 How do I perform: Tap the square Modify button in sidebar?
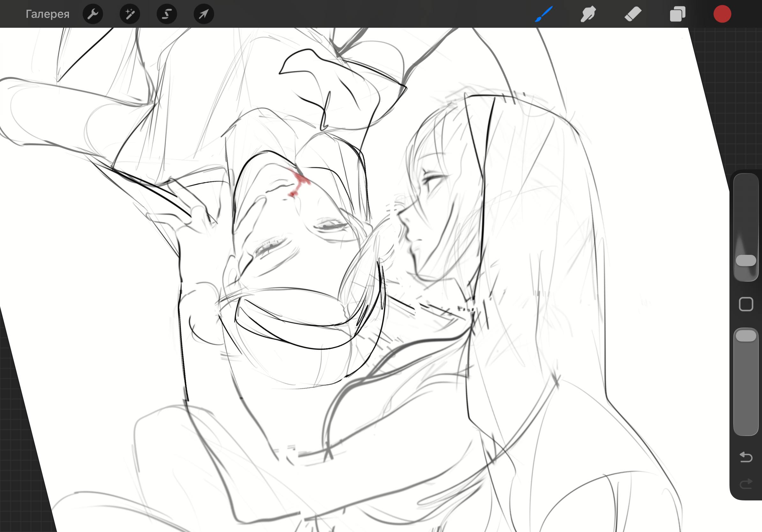coord(746,304)
